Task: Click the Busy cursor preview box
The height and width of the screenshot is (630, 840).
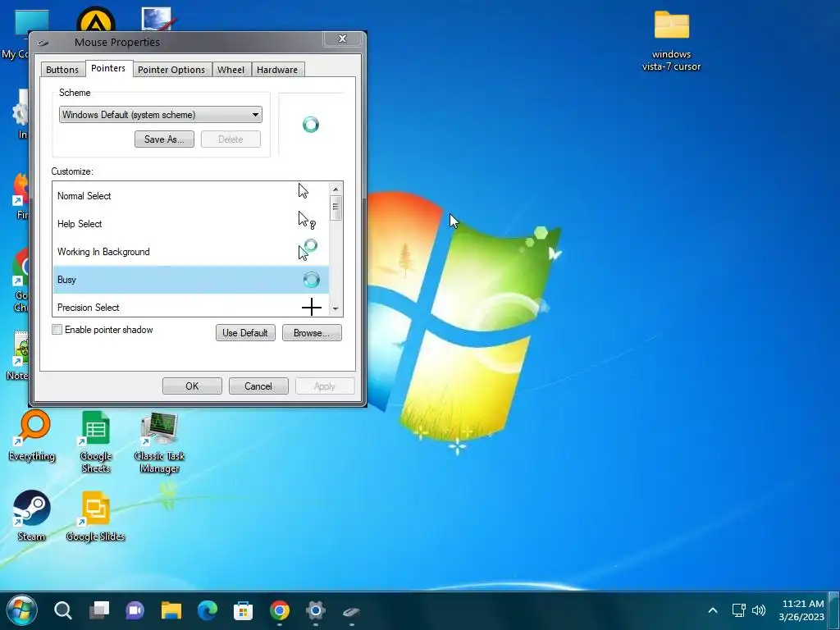Action: (x=311, y=125)
